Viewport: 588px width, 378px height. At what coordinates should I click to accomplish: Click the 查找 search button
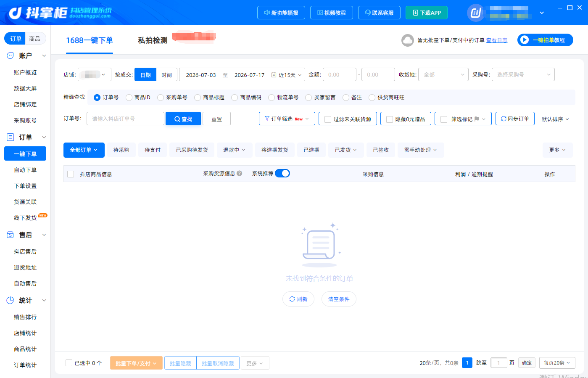point(183,119)
